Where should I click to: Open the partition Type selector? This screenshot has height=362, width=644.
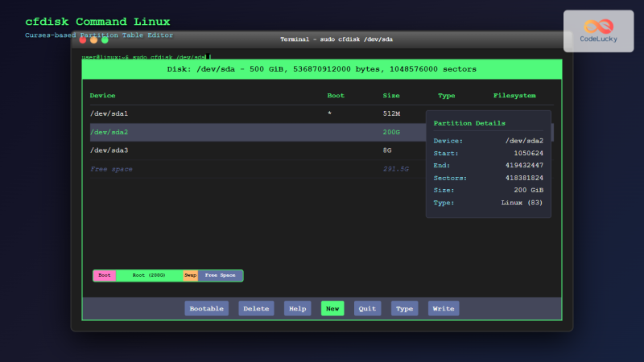404,308
